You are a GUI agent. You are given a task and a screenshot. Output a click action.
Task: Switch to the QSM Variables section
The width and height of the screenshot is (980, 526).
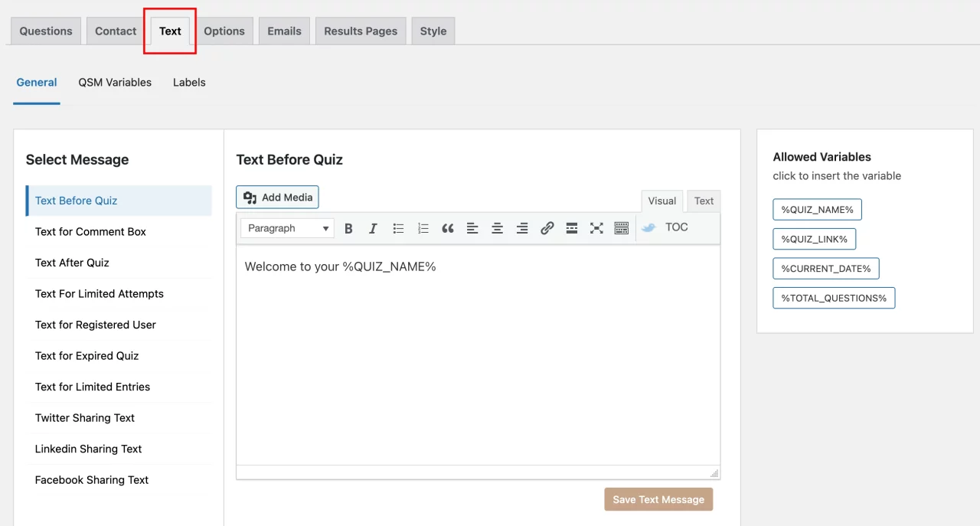(115, 82)
